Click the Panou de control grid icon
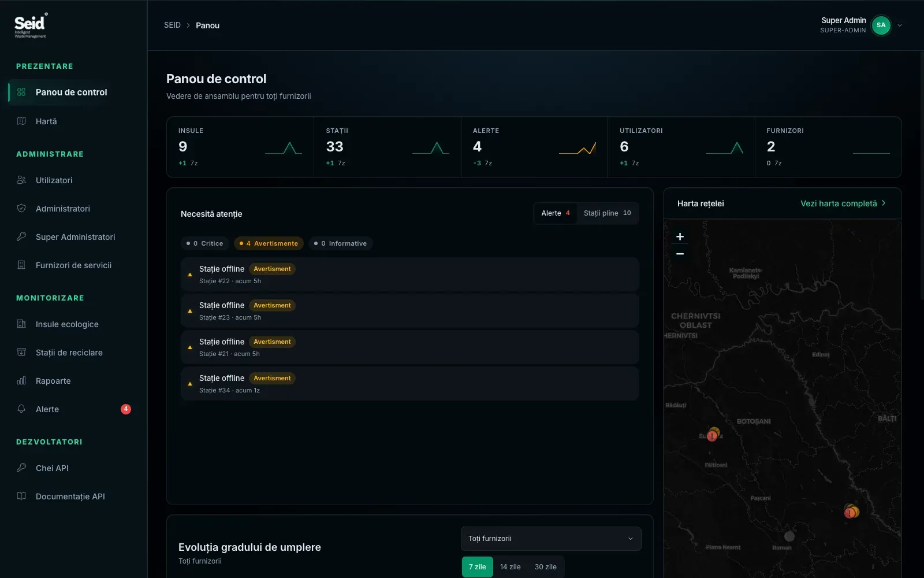The width and height of the screenshot is (924, 578). pos(21,92)
